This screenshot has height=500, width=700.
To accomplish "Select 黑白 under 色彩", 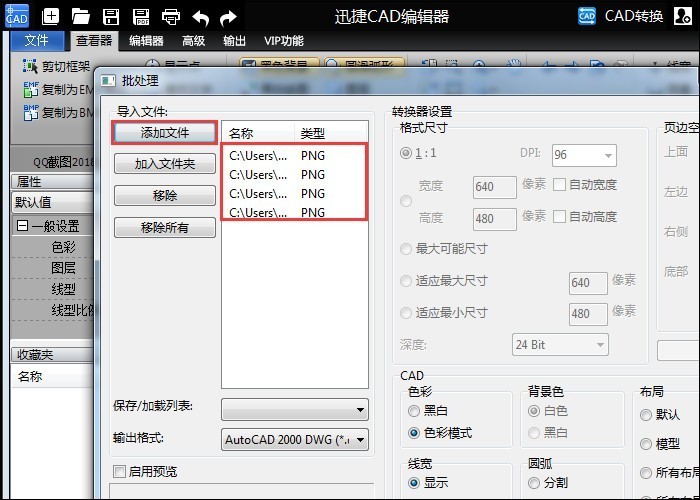I will (x=414, y=410).
